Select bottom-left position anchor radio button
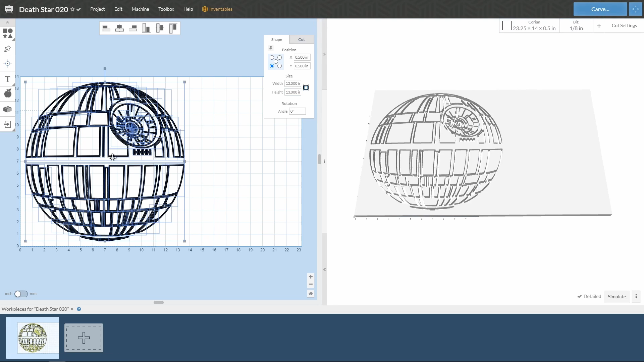This screenshot has height=362, width=644. click(272, 66)
